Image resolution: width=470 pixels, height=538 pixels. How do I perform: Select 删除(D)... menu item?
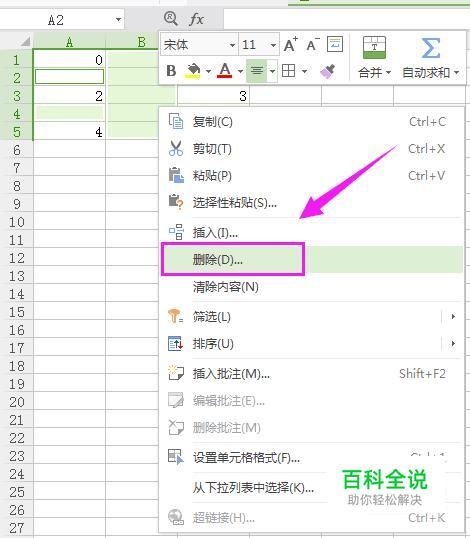312,260
